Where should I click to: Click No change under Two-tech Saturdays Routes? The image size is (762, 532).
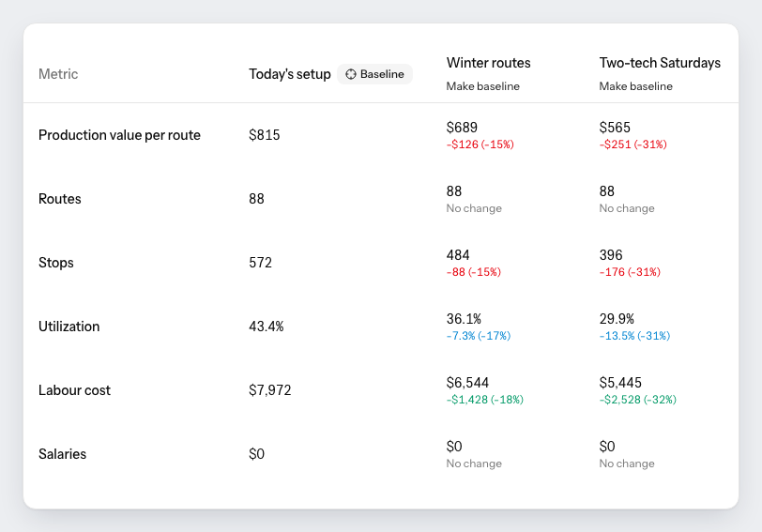pos(627,208)
